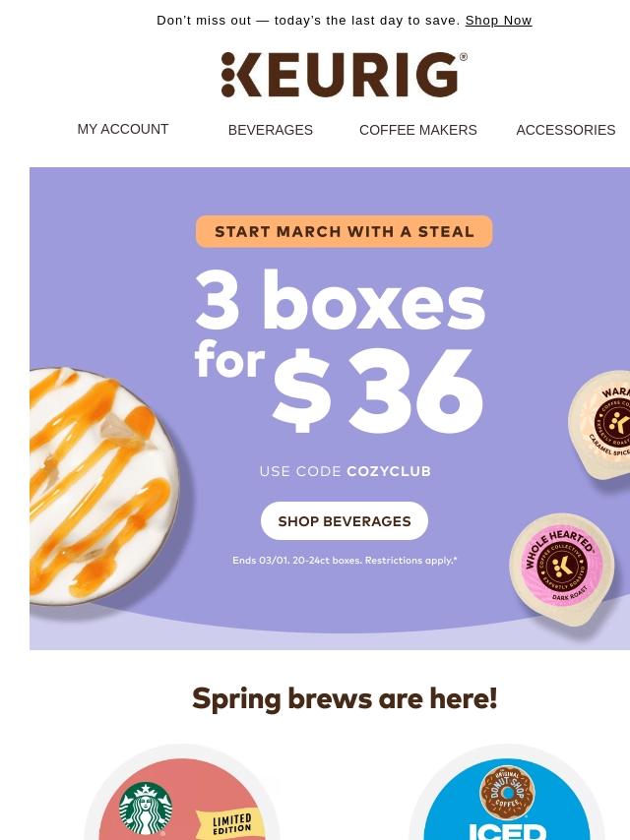The image size is (630, 840).
Task: Click the COZYCLUB promo code text
Action: [388, 471]
